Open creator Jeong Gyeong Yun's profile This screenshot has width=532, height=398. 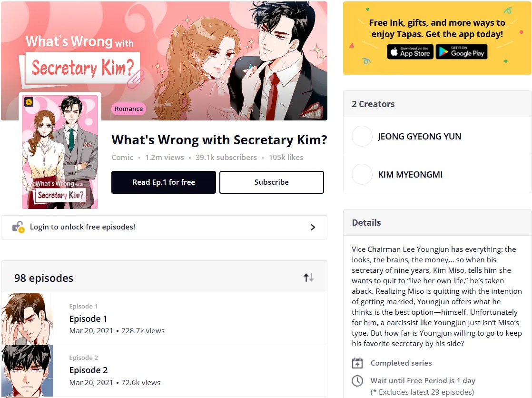(x=419, y=136)
